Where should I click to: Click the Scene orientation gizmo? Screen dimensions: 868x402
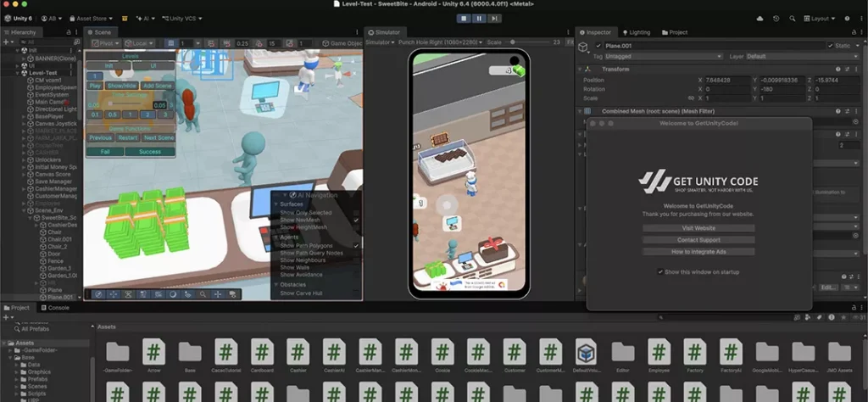coord(337,73)
